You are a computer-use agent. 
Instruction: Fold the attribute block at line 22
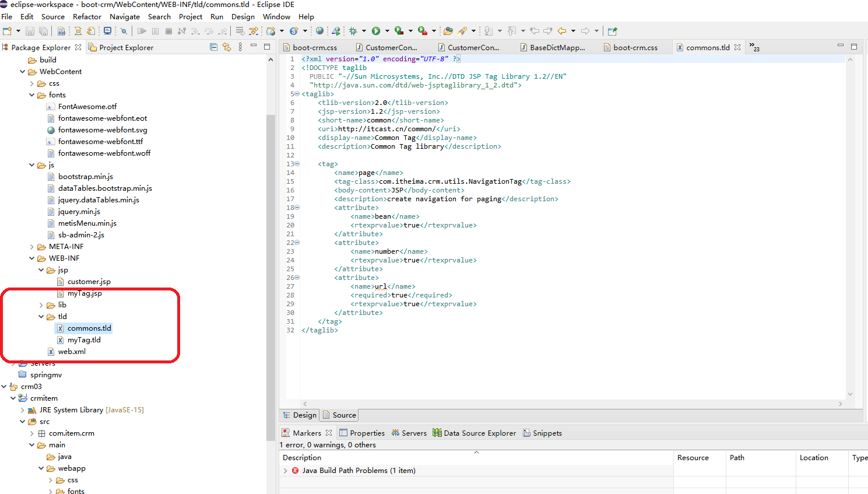pyautogui.click(x=297, y=243)
